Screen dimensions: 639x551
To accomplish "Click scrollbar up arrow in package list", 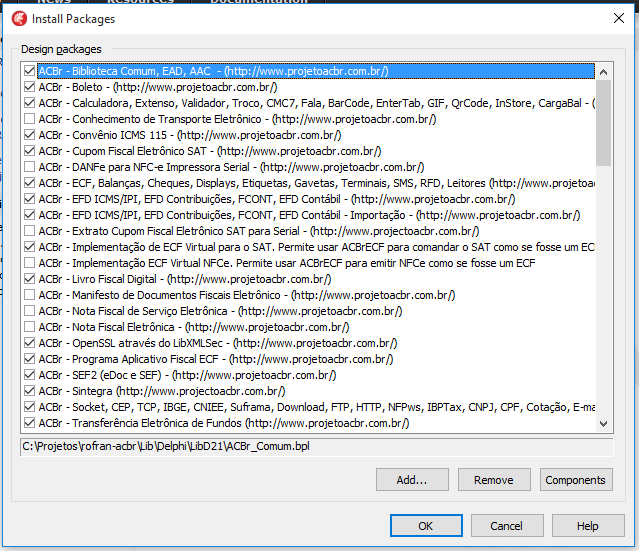I will point(604,72).
